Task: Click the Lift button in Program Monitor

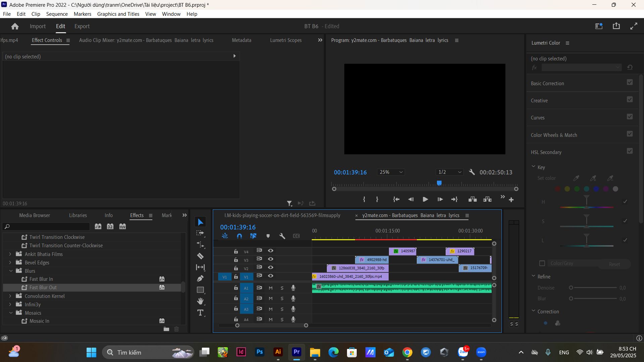Action: coord(473,199)
